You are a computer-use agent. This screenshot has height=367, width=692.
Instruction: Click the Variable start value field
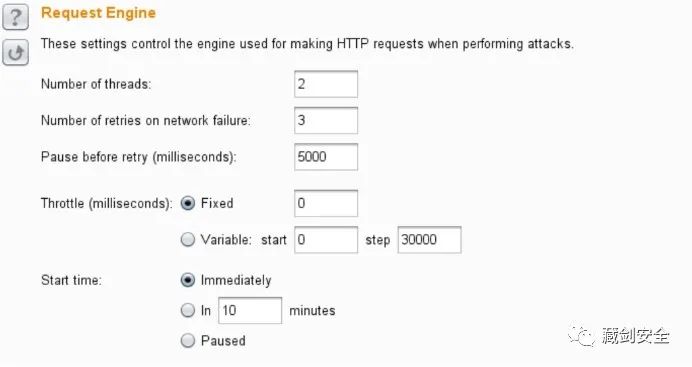point(326,240)
